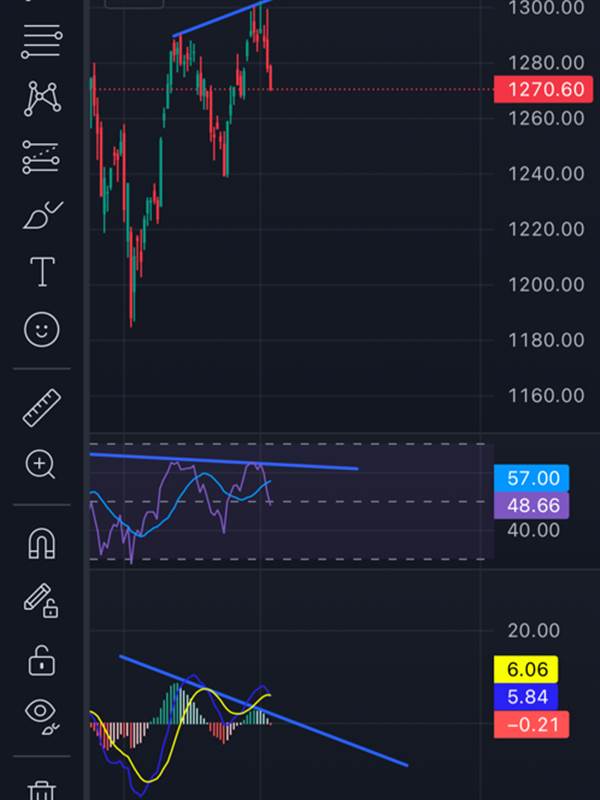Click the 1220.00 price axis label
600x800 pixels.
[x=546, y=229]
